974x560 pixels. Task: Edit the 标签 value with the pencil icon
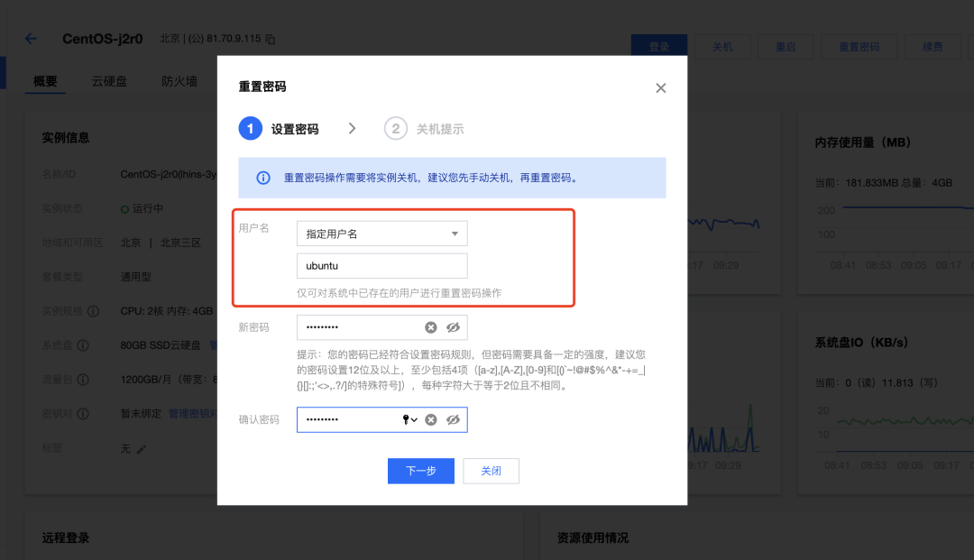click(142, 448)
